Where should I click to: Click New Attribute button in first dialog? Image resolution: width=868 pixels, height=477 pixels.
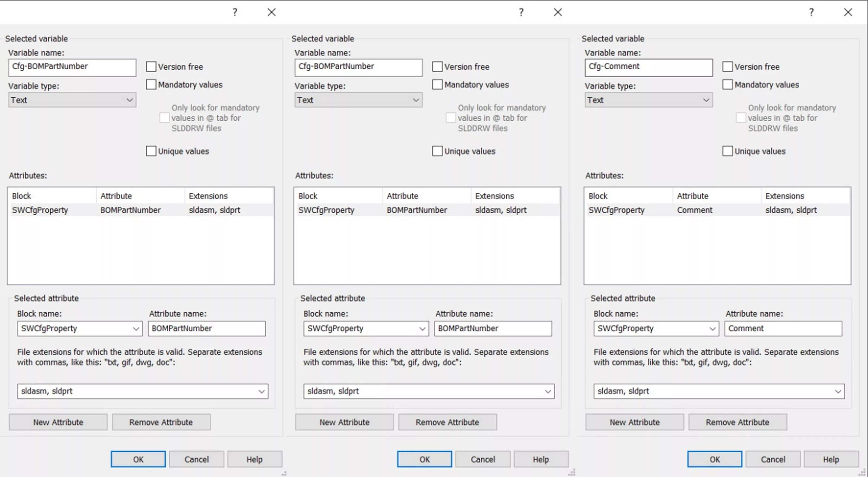tap(59, 422)
